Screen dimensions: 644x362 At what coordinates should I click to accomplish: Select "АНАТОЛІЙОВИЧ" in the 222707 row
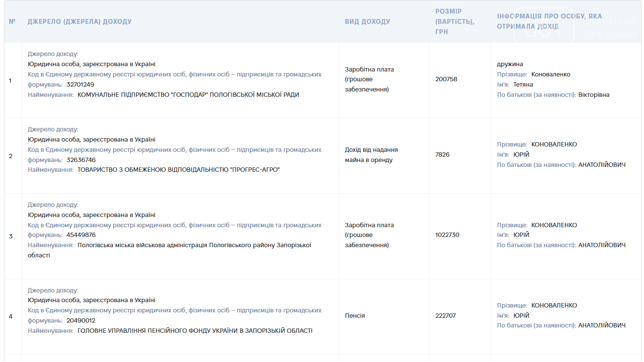[x=602, y=325]
